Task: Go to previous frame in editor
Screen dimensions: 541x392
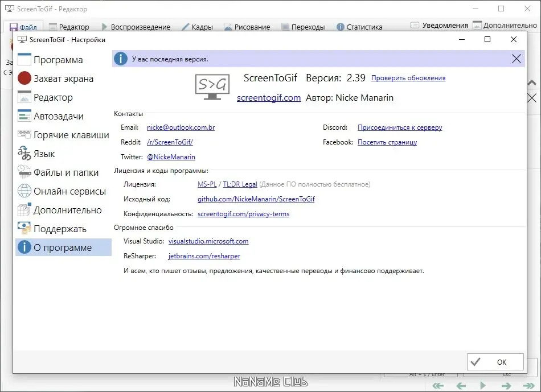Action: click(x=461, y=385)
